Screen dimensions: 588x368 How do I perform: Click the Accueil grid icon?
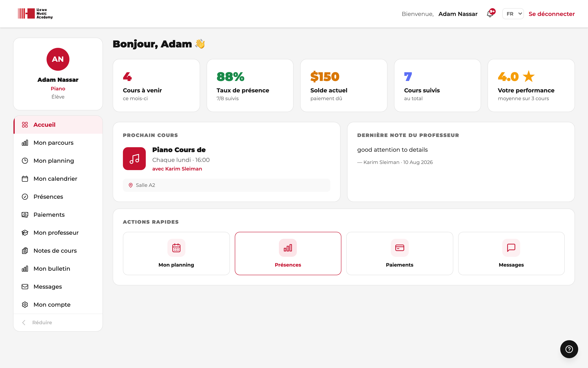(25, 125)
